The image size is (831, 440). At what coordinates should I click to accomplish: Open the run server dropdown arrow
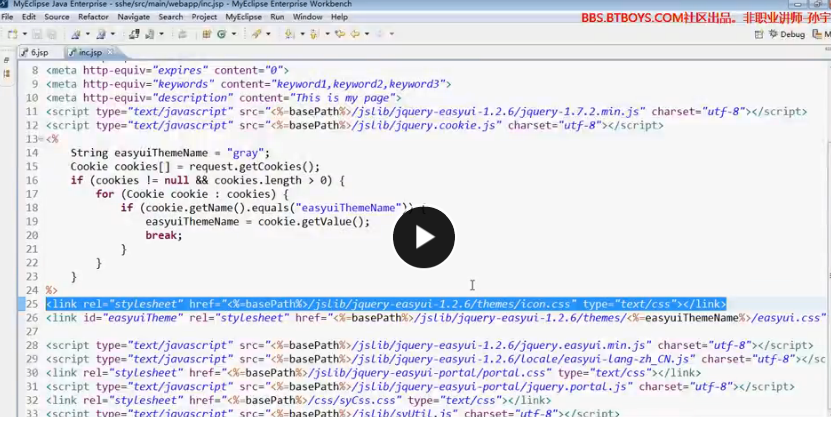pos(162,34)
